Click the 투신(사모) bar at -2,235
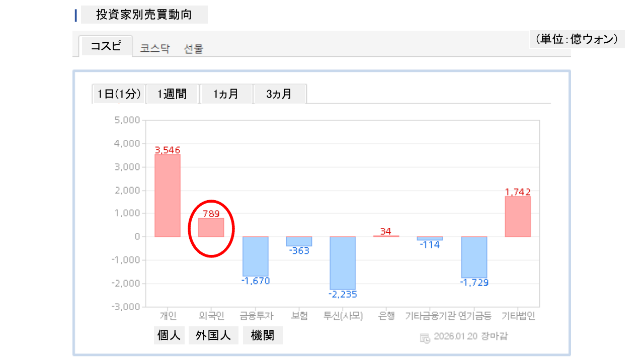 tap(343, 262)
